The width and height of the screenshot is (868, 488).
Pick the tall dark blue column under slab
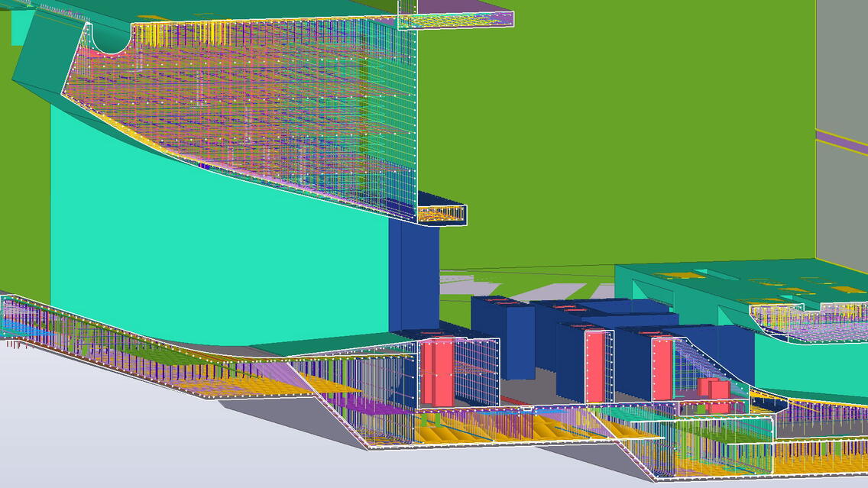(414, 276)
